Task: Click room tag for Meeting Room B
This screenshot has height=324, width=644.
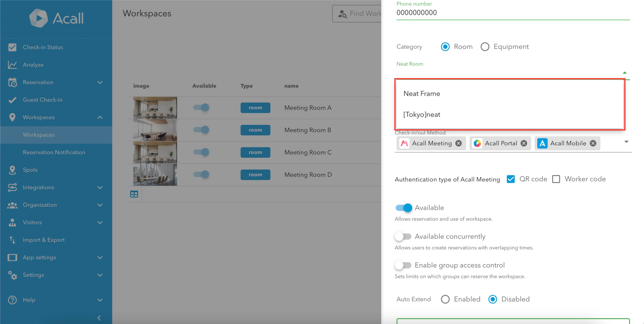Action: coord(255,130)
